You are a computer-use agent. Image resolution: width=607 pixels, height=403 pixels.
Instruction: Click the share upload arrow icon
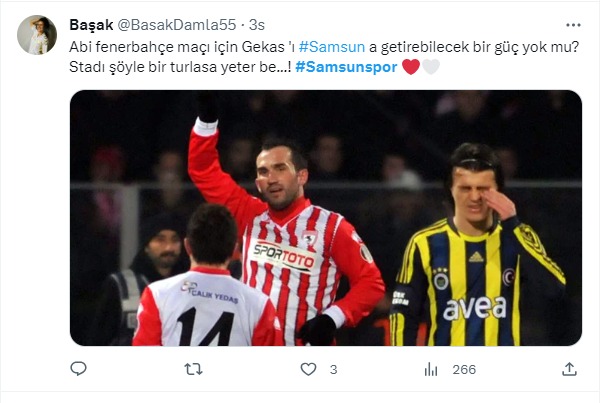[x=569, y=369]
